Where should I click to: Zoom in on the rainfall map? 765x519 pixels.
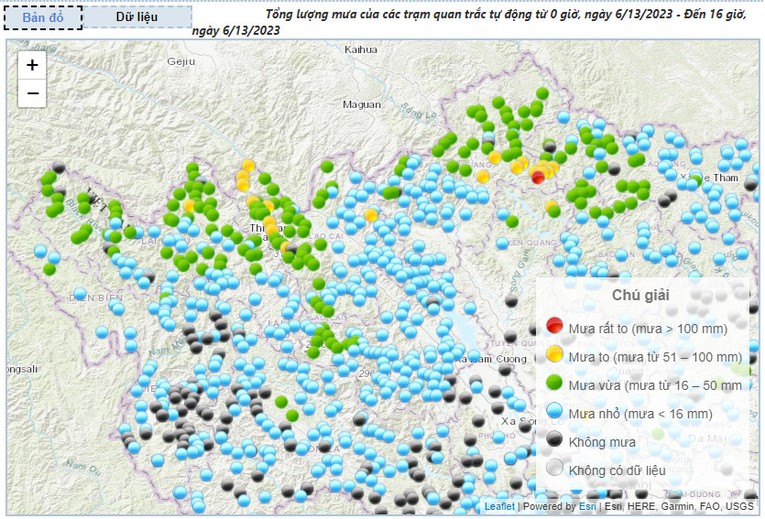[x=32, y=65]
